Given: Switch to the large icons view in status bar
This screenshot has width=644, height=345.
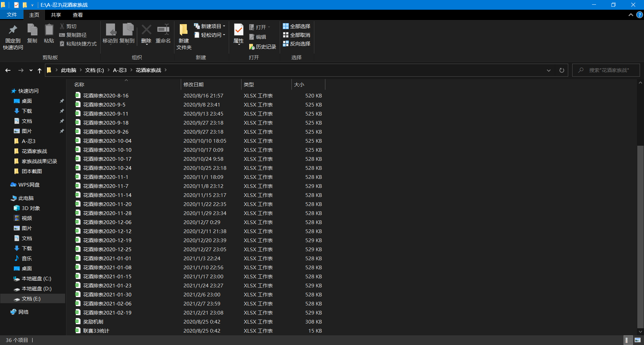Looking at the screenshot, I should [x=638, y=340].
